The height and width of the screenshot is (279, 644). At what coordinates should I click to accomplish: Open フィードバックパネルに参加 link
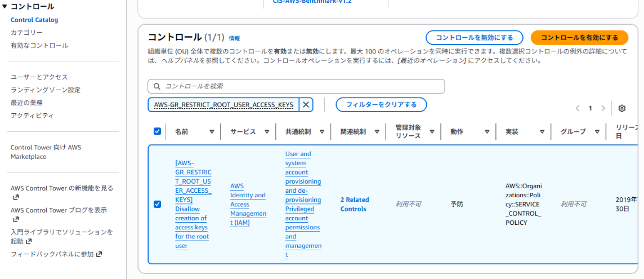coord(52,254)
